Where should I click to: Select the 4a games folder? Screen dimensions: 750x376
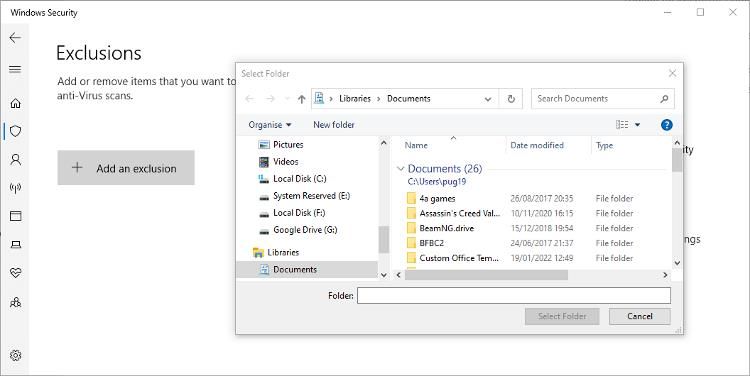point(437,199)
